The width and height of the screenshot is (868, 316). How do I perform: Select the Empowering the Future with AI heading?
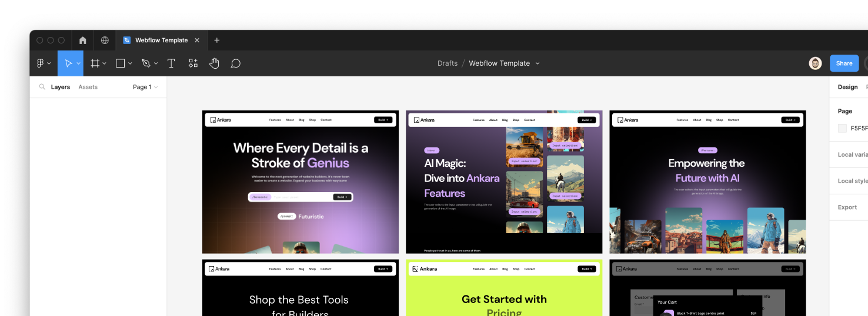coord(707,170)
